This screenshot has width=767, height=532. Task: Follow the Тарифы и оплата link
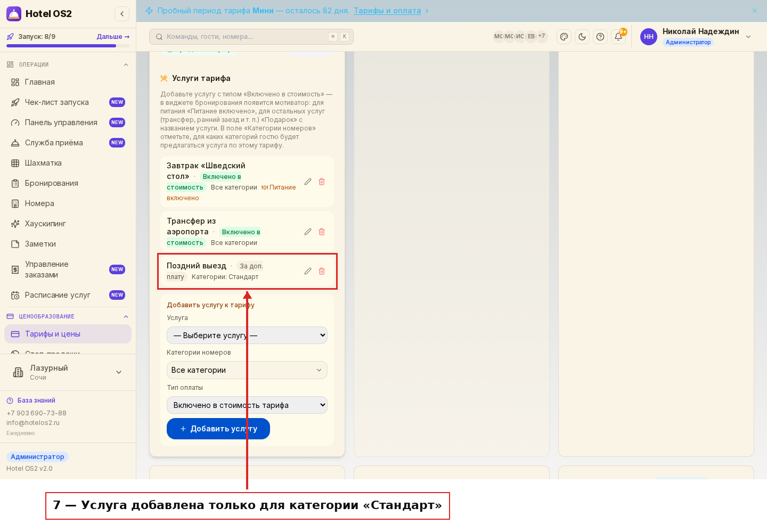387,11
